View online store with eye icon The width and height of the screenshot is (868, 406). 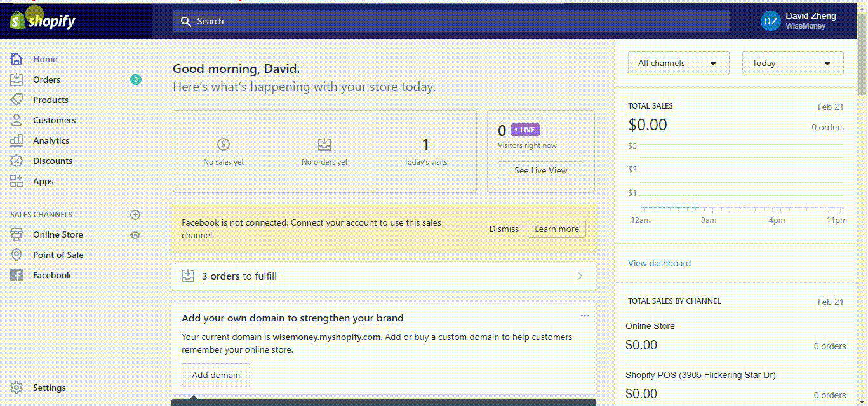[135, 235]
